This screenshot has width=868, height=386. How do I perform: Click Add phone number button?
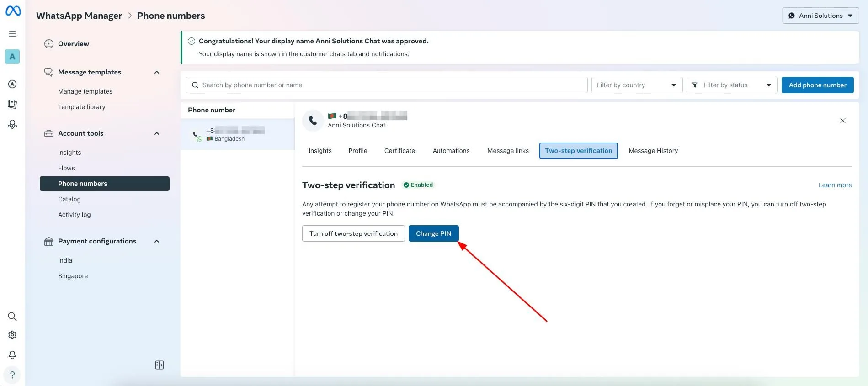tap(817, 85)
